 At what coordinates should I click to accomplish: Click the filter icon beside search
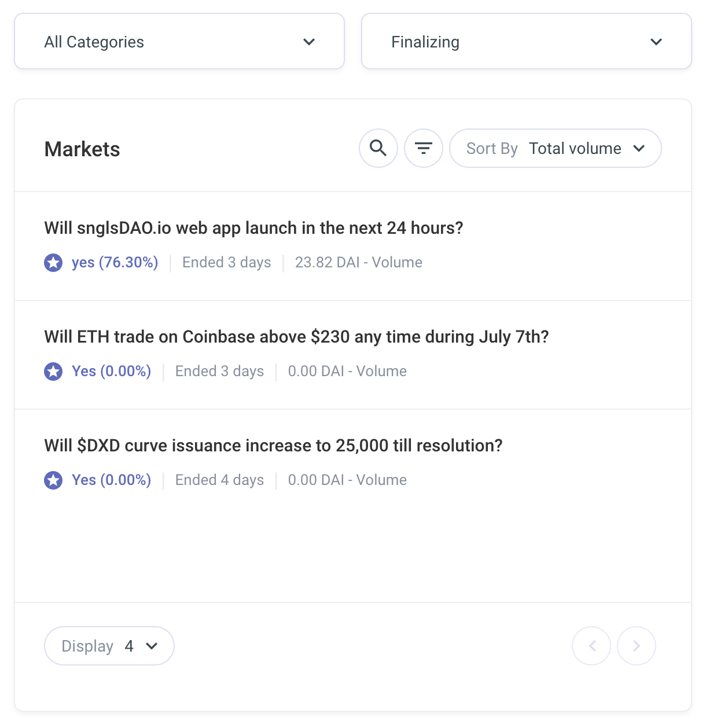[423, 148]
